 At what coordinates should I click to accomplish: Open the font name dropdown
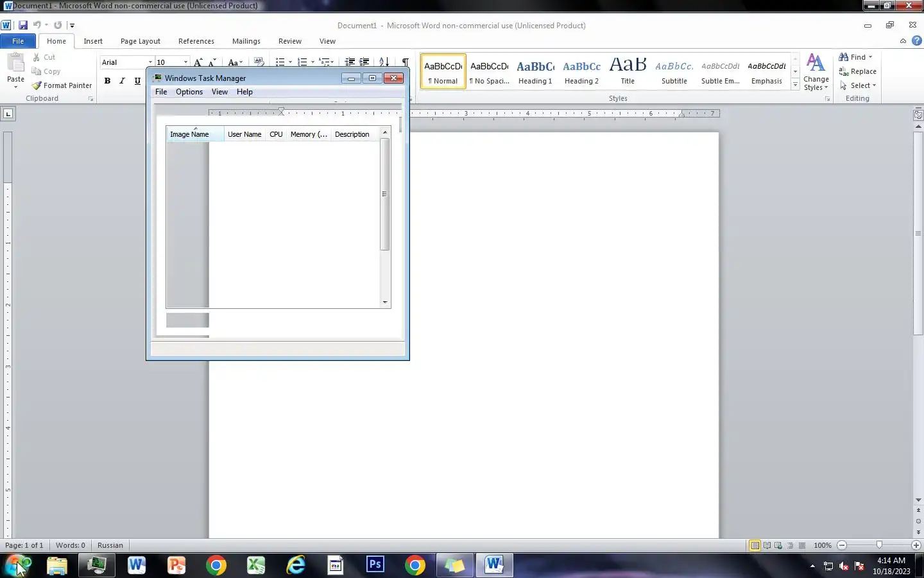[150, 62]
